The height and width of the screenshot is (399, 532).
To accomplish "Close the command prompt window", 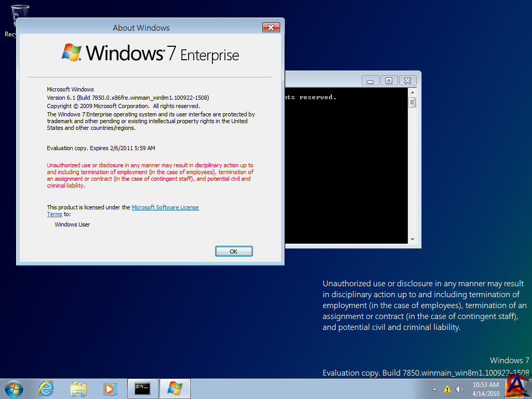I will 407,81.
